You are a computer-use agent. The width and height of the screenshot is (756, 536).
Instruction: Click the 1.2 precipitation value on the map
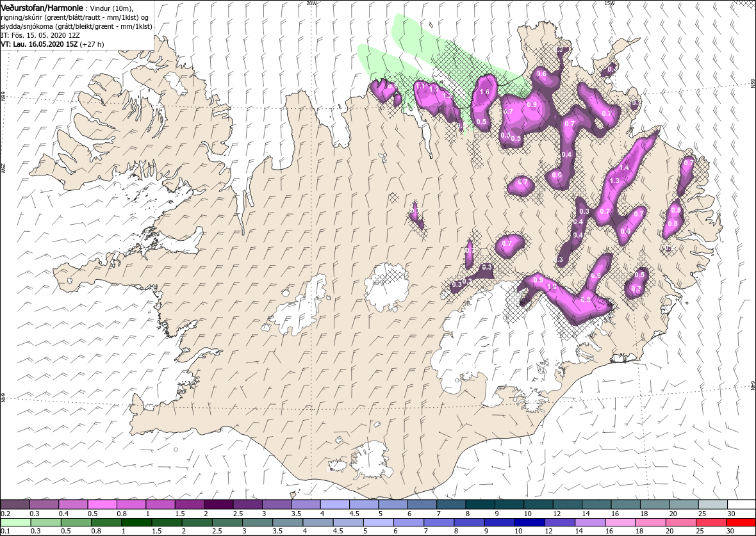coord(447,95)
